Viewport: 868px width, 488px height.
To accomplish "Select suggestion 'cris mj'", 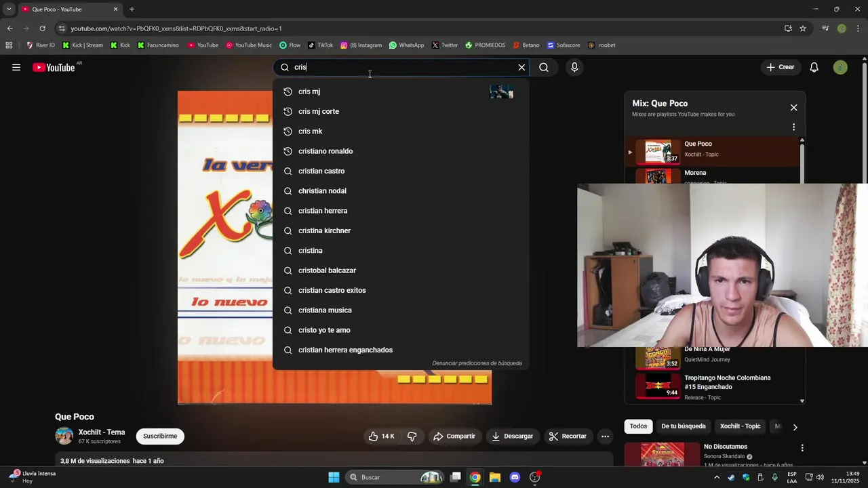I will pyautogui.click(x=401, y=91).
